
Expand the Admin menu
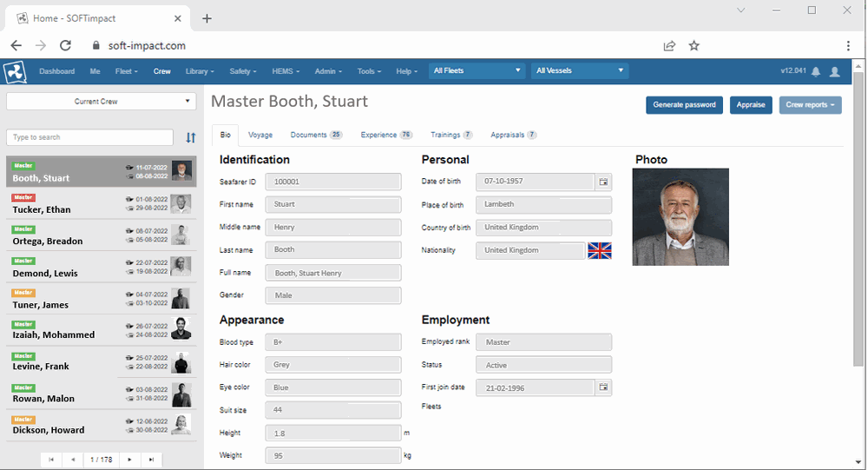tap(328, 71)
